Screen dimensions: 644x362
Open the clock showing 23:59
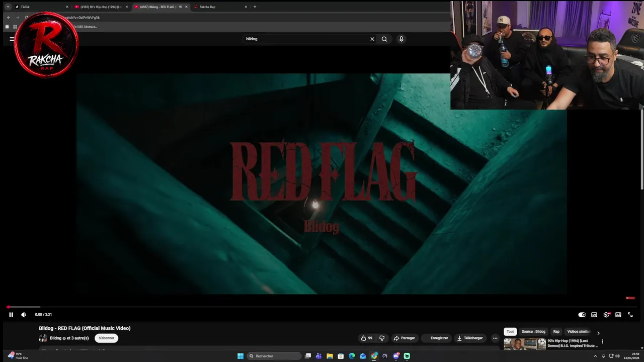coord(631,356)
